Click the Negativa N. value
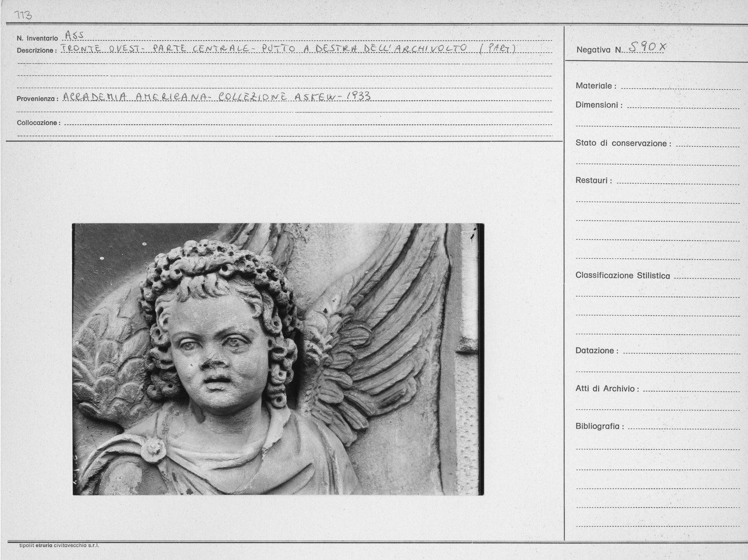Viewport: 748px width, 560px height. click(x=648, y=47)
